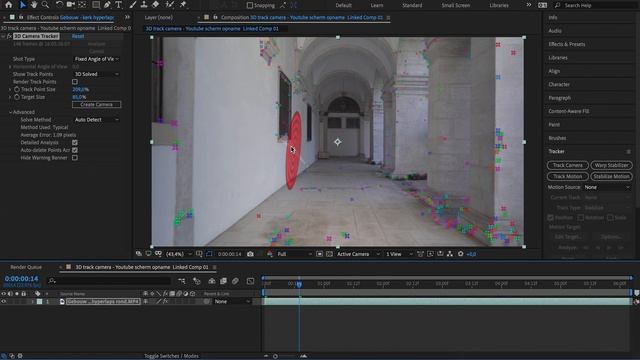The height and width of the screenshot is (360, 640).
Task: Click the Stabilize Motion button
Action: click(611, 176)
